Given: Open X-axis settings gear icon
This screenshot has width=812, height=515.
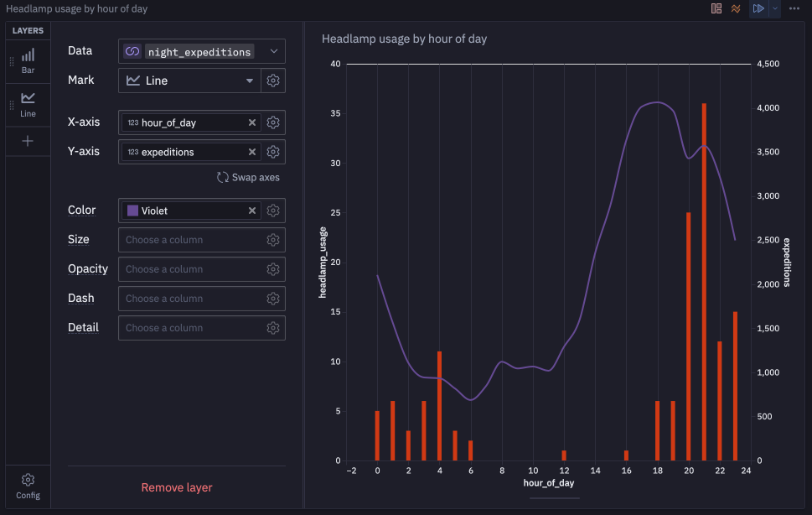Looking at the screenshot, I should 273,122.
